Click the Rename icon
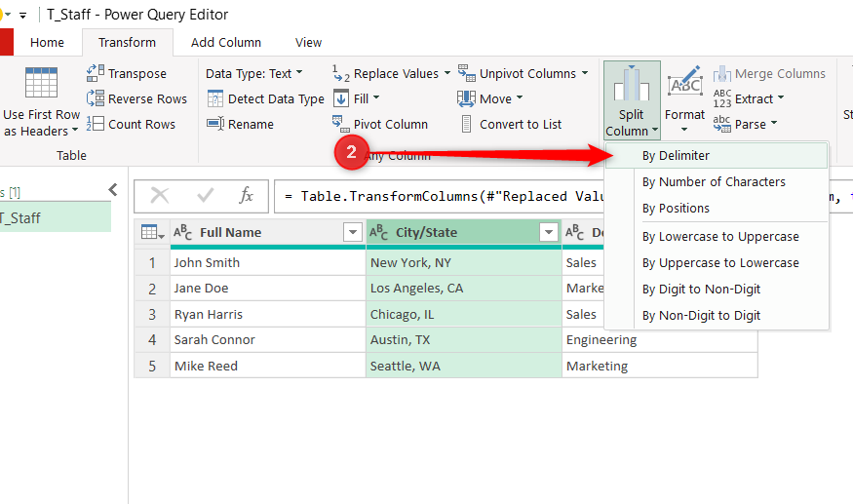 215,124
